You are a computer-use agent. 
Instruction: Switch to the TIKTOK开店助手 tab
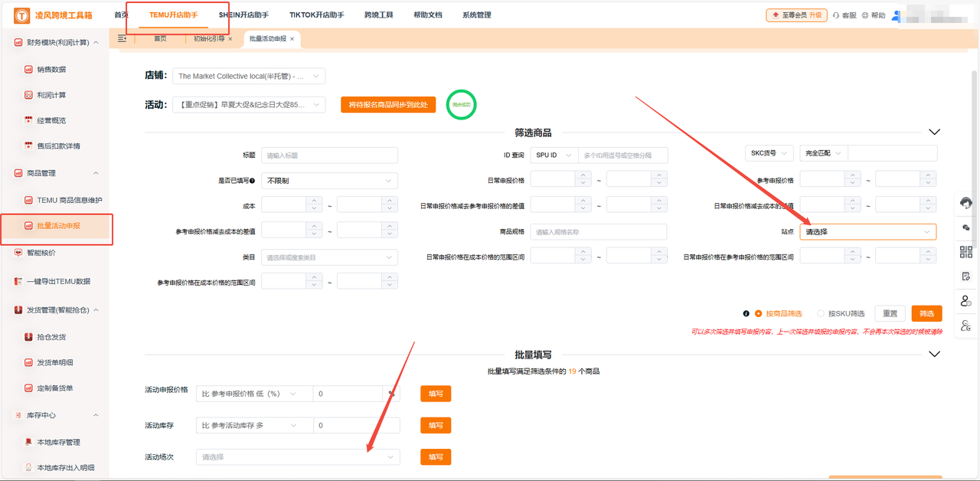[x=316, y=14]
